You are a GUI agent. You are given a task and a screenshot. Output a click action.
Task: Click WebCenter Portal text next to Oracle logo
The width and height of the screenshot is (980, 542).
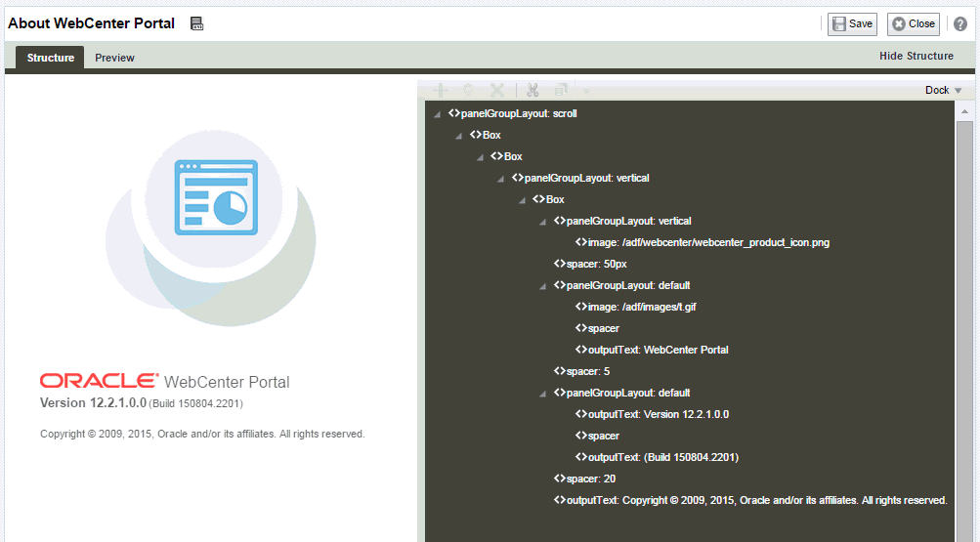click(x=227, y=382)
